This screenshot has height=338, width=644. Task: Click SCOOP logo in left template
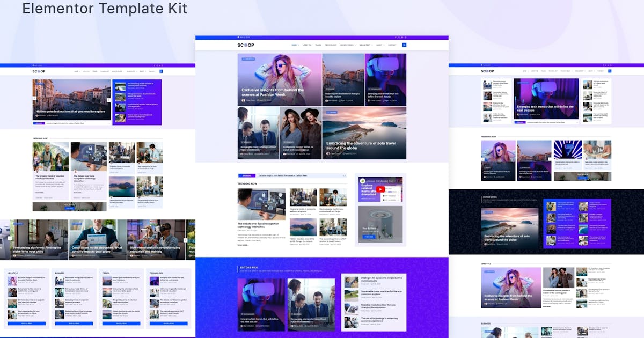click(39, 71)
